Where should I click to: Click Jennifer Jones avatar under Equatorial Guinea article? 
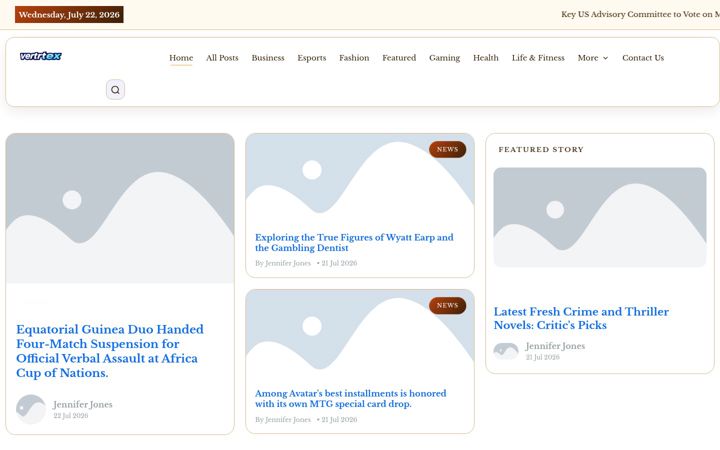click(x=31, y=409)
